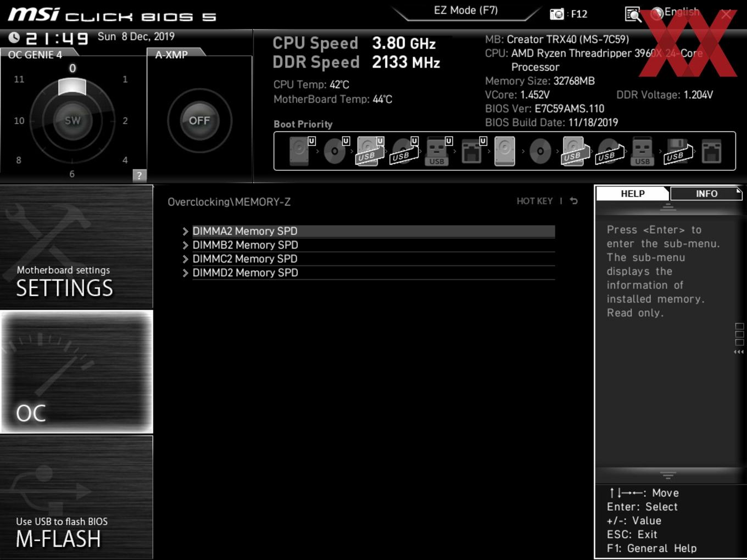Image resolution: width=747 pixels, height=560 pixels.
Task: Click the Memory Size 32768MB text
Action: coord(540,81)
